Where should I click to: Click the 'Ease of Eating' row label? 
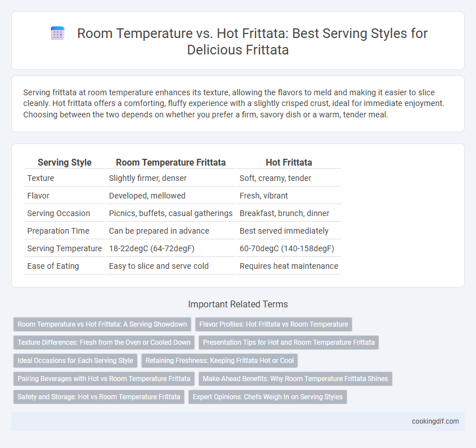click(53, 266)
